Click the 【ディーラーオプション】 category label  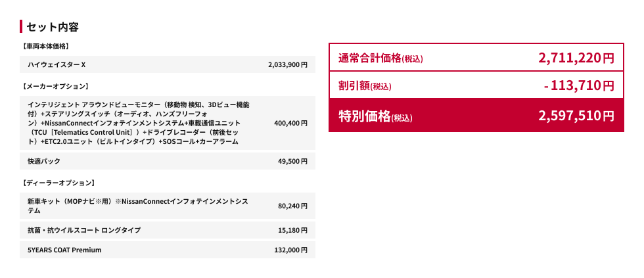coord(58,183)
